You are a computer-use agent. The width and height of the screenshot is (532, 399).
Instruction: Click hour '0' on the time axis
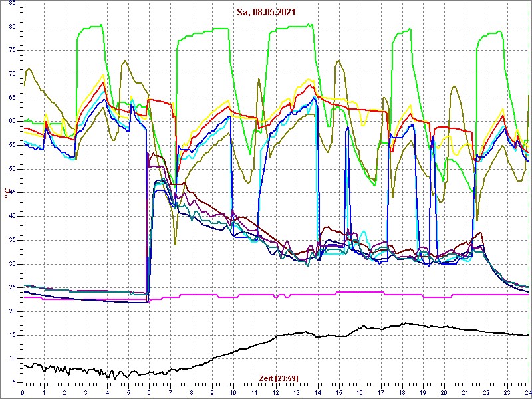click(x=23, y=392)
